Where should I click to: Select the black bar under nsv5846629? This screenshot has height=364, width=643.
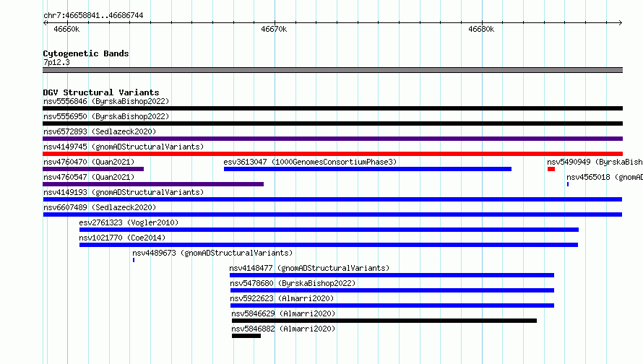tap(384, 321)
